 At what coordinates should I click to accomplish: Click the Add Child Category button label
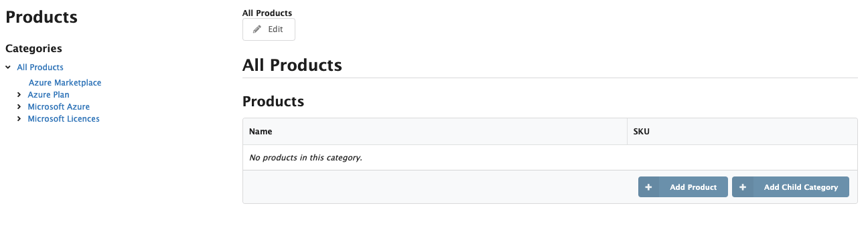tap(801, 187)
